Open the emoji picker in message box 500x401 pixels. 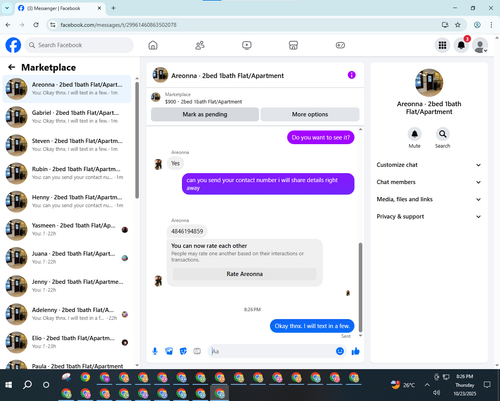340,351
